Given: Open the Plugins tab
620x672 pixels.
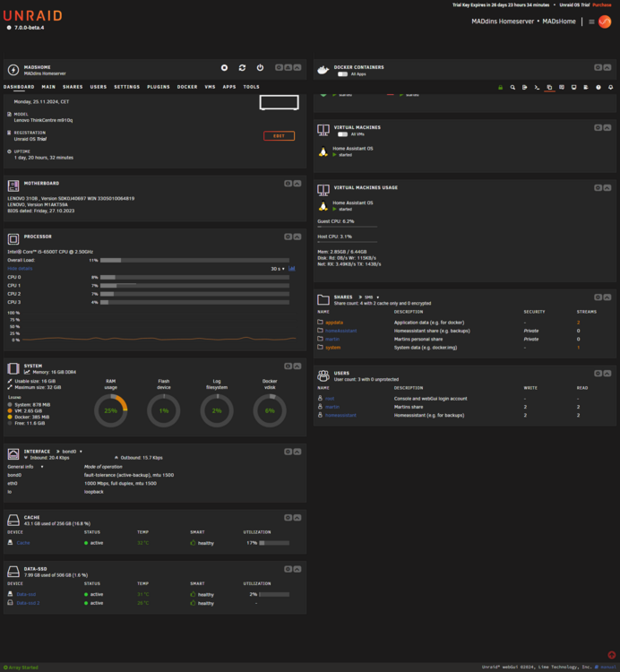Looking at the screenshot, I should [159, 87].
